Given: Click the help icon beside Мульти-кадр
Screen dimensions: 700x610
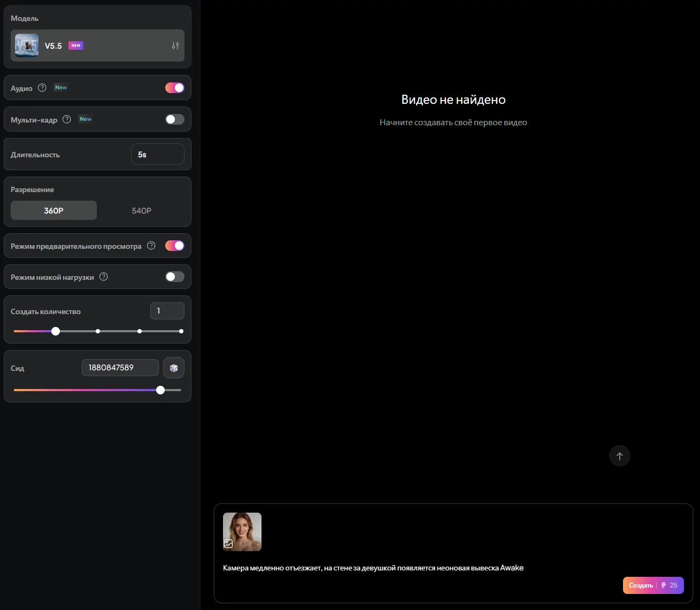Looking at the screenshot, I should click(x=67, y=119).
